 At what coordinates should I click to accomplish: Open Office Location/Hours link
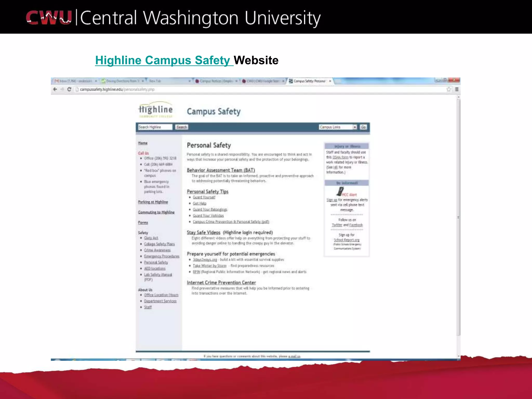(161, 295)
